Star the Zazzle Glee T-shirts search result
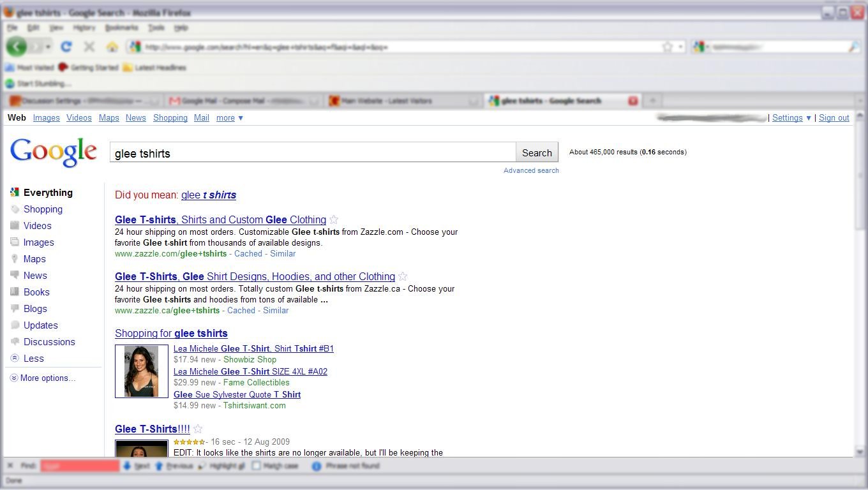This screenshot has width=868, height=490. tap(334, 219)
